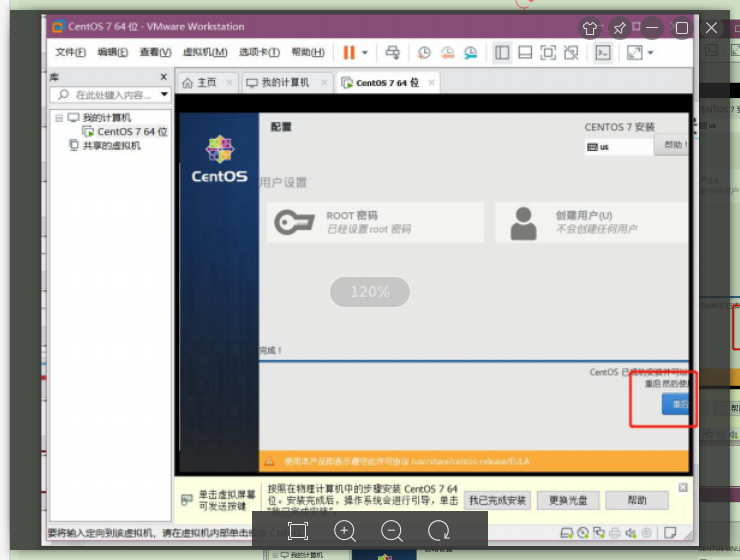The width and height of the screenshot is (740, 560).
Task: Rotate the image with viewer rotate icon
Action: 439,531
